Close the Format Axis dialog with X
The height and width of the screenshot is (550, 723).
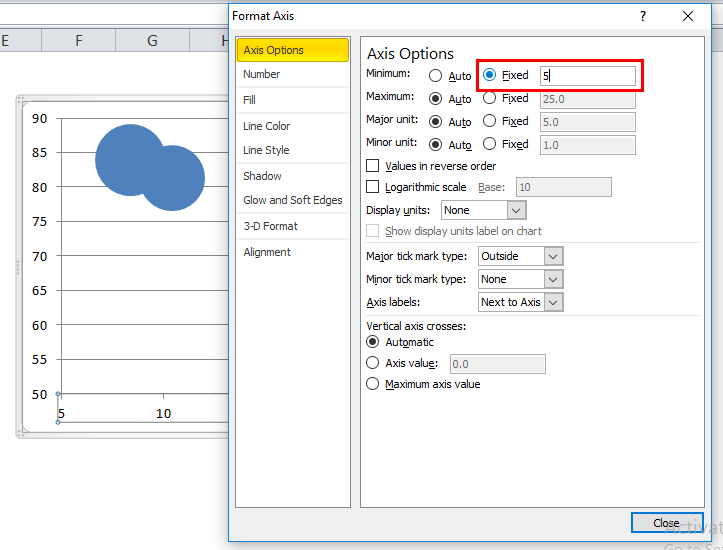click(x=687, y=16)
